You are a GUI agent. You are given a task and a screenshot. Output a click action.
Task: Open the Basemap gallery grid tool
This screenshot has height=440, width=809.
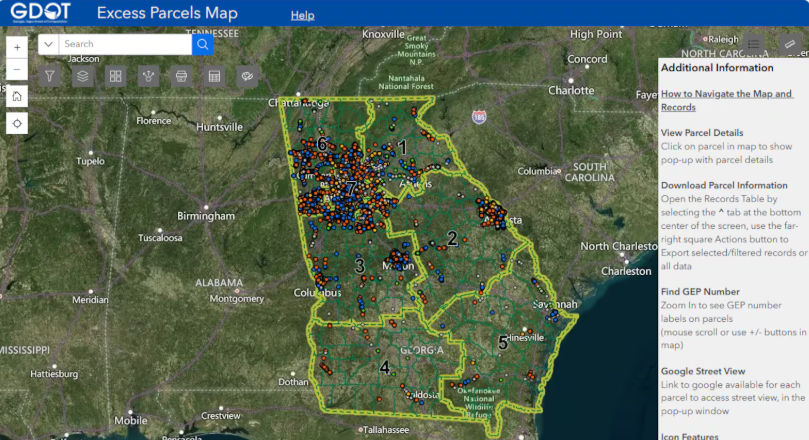coord(116,76)
